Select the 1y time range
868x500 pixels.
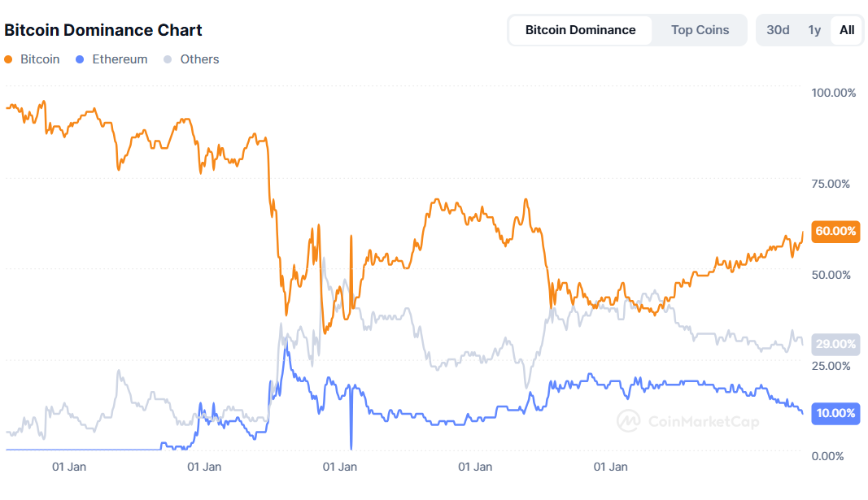[x=814, y=30]
